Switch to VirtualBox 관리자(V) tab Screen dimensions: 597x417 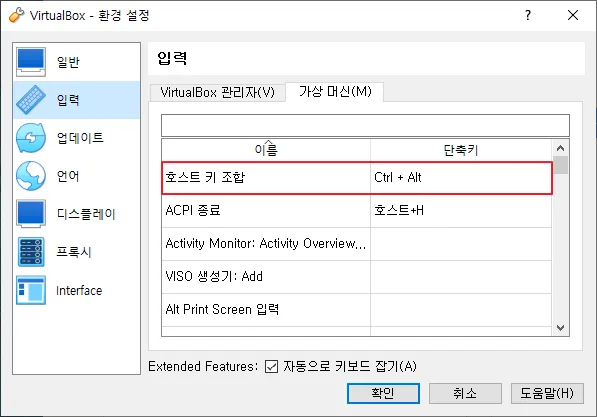coord(217,93)
